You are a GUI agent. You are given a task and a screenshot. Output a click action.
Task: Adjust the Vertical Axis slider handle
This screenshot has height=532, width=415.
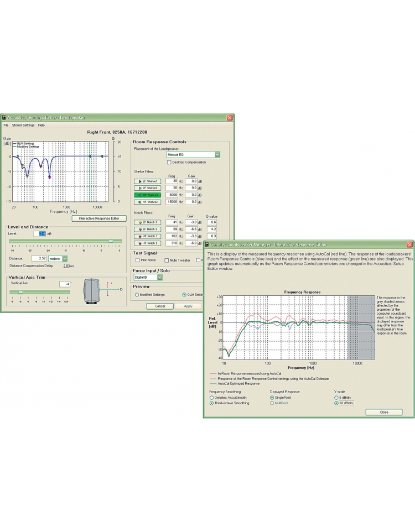tap(20, 292)
